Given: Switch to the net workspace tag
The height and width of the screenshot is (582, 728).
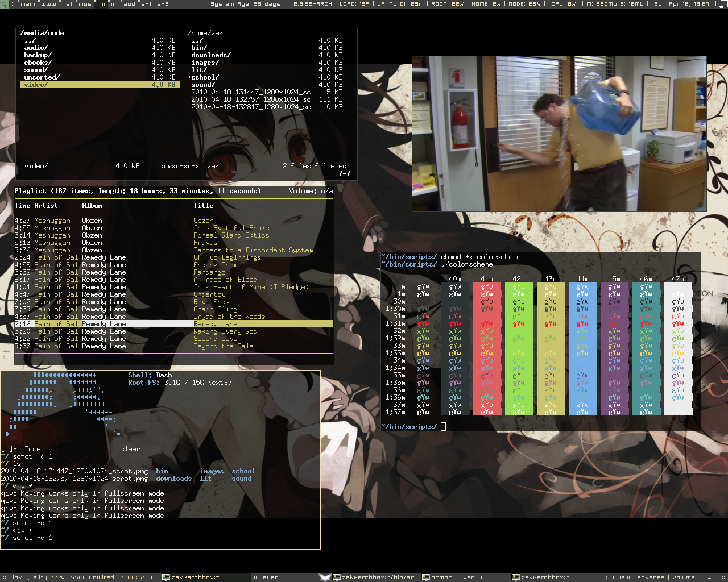Looking at the screenshot, I should click(x=67, y=3).
